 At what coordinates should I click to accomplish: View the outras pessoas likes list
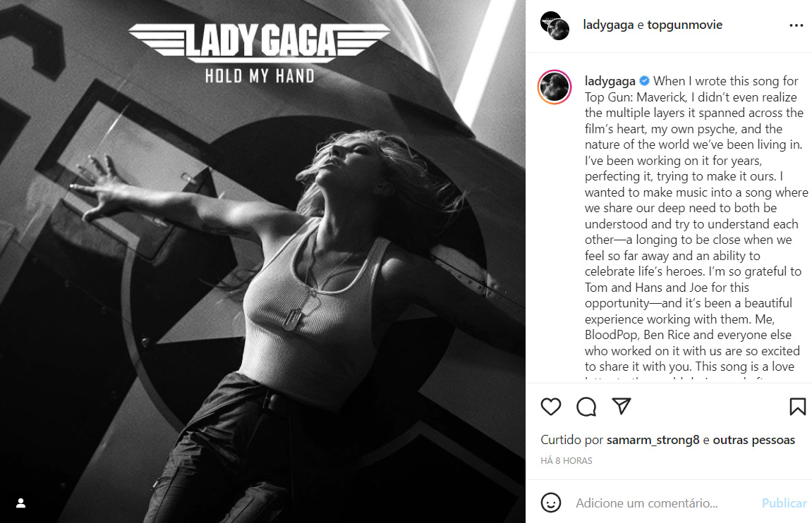tap(754, 441)
